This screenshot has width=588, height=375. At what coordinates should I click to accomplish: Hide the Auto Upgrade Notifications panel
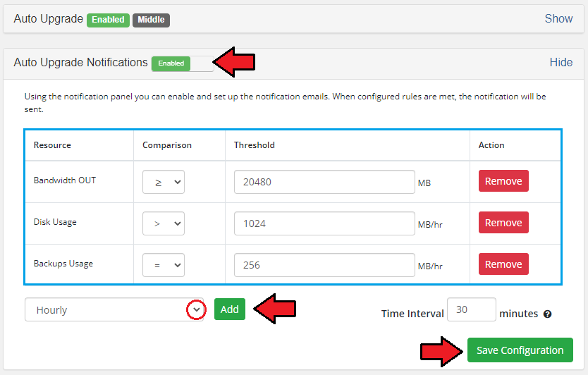pyautogui.click(x=561, y=62)
